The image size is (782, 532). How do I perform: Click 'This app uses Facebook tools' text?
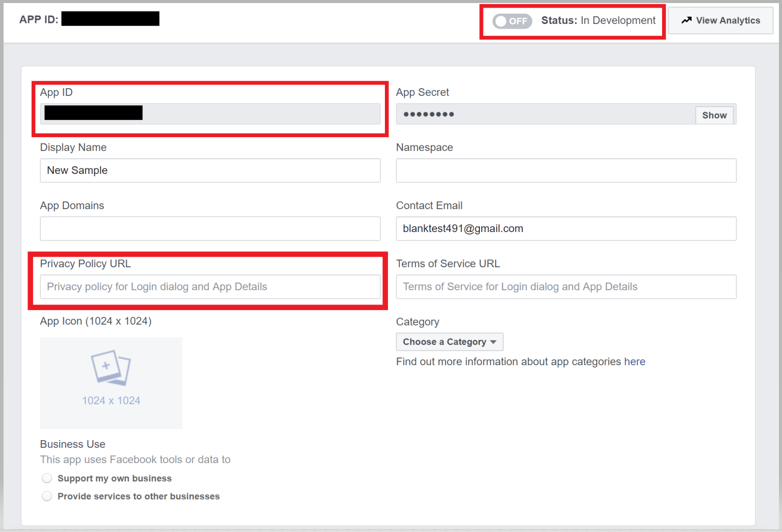[x=135, y=460]
